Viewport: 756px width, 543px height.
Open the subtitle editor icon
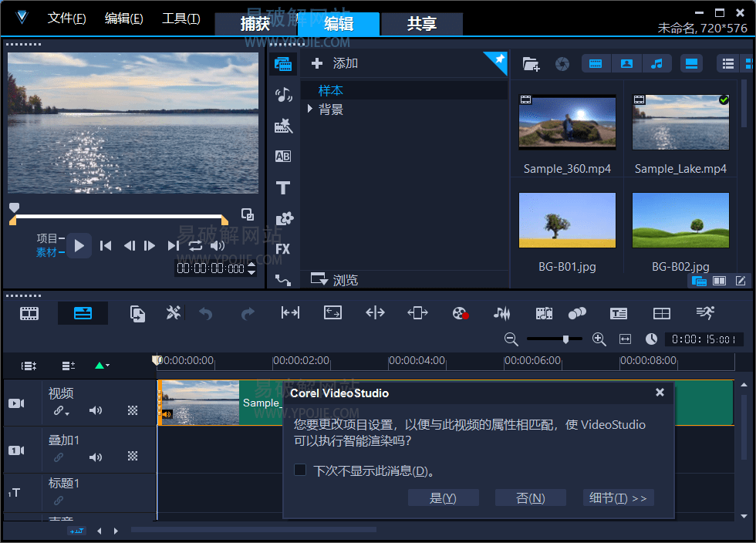(x=619, y=314)
